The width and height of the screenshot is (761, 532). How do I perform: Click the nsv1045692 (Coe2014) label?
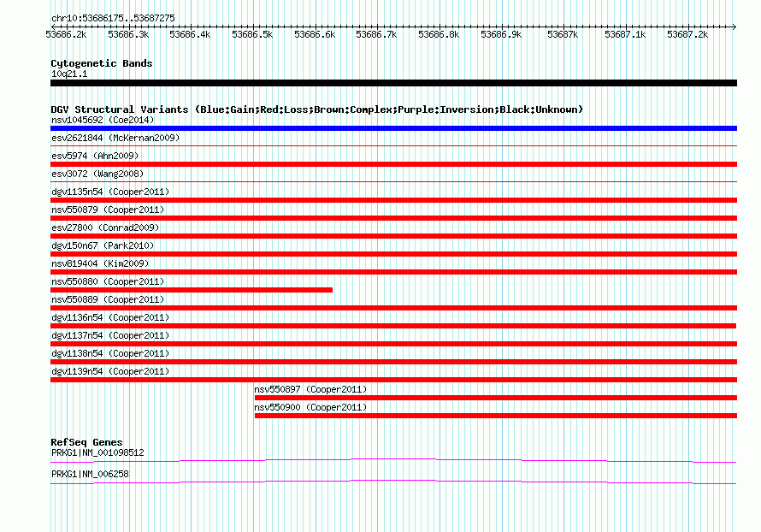coord(103,120)
